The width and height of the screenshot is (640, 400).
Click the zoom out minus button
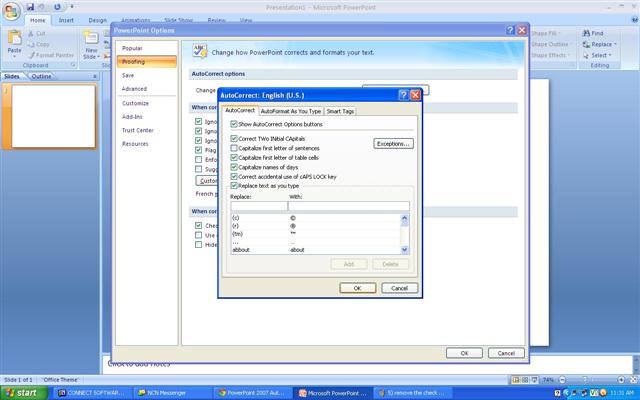coord(562,380)
